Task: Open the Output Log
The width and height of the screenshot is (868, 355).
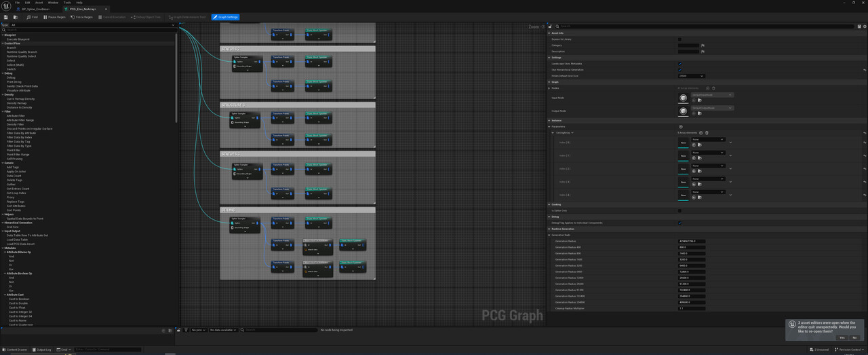Action: tap(42, 350)
